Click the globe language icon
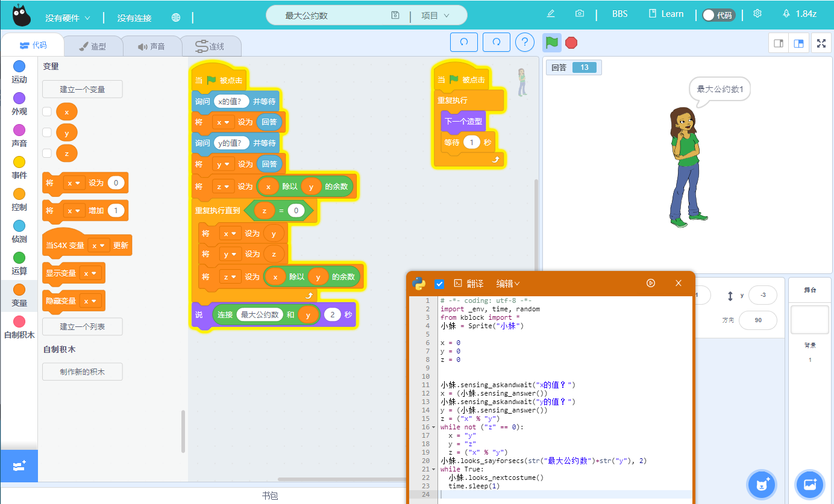Image resolution: width=834 pixels, height=504 pixels. pos(176,17)
